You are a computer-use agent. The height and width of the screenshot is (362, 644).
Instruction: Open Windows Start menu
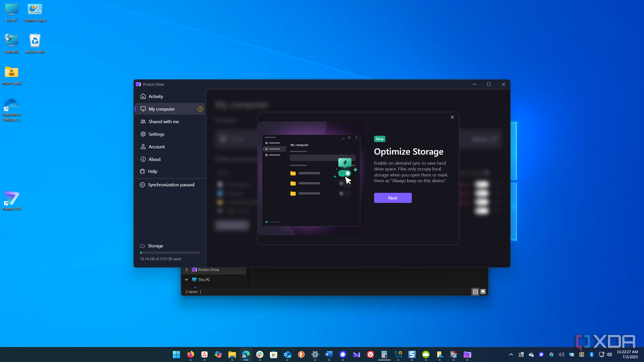tap(176, 354)
